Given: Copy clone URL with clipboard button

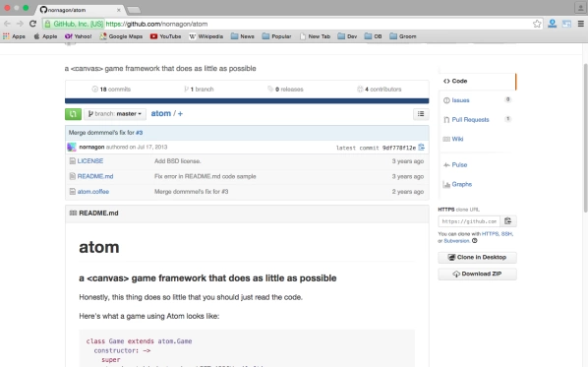Looking at the screenshot, I should pos(508,221).
